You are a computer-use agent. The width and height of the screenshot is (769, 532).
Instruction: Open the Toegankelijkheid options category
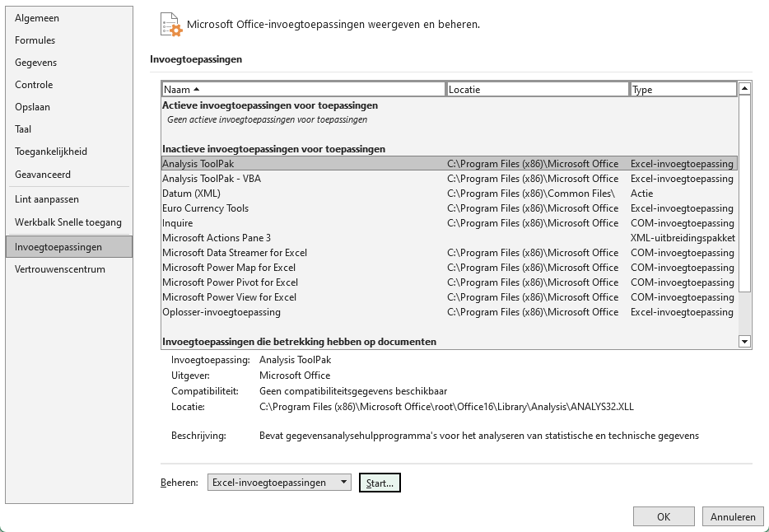[68, 152]
